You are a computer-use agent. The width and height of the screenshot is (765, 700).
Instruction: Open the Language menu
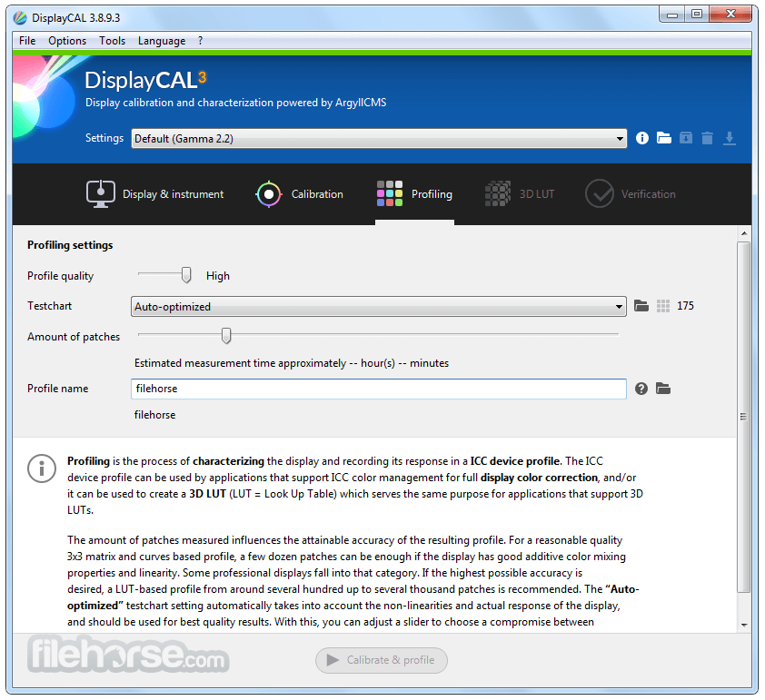pyautogui.click(x=162, y=41)
